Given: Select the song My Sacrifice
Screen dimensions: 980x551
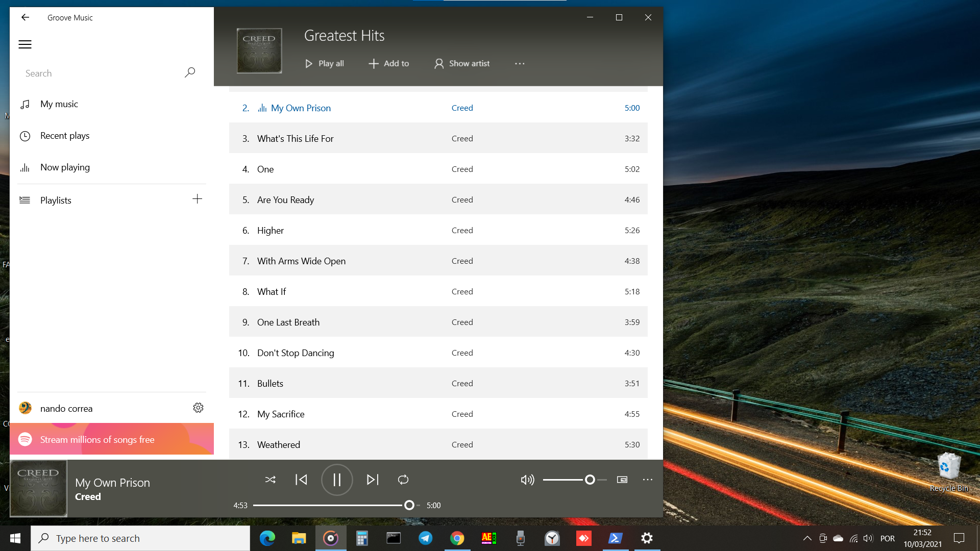Looking at the screenshot, I should coord(438,414).
